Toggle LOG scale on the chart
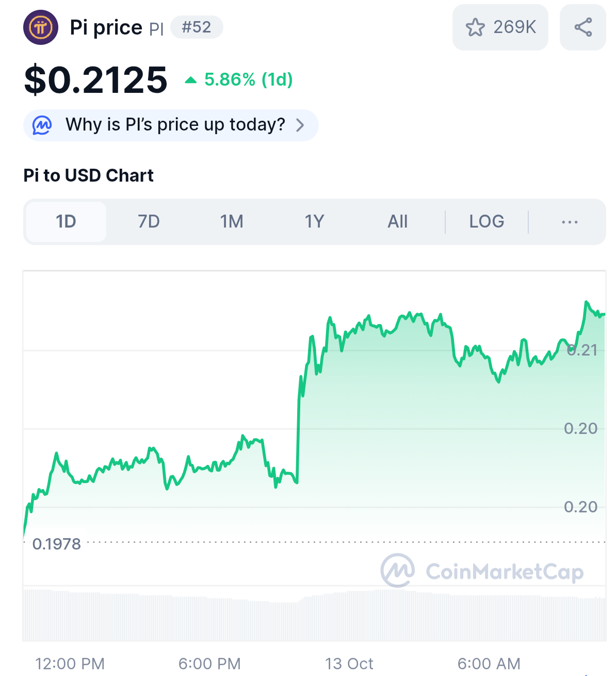Image resolution: width=616 pixels, height=676 pixels. (487, 222)
